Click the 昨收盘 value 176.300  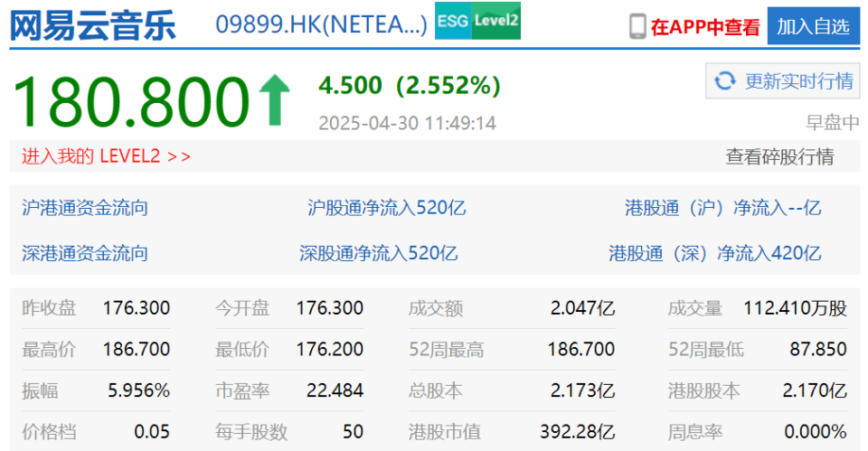tap(137, 308)
